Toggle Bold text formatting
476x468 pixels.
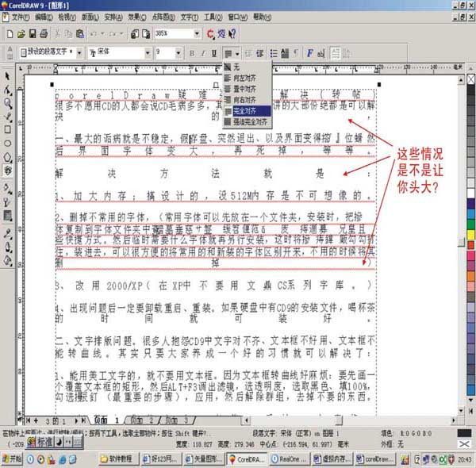point(192,52)
